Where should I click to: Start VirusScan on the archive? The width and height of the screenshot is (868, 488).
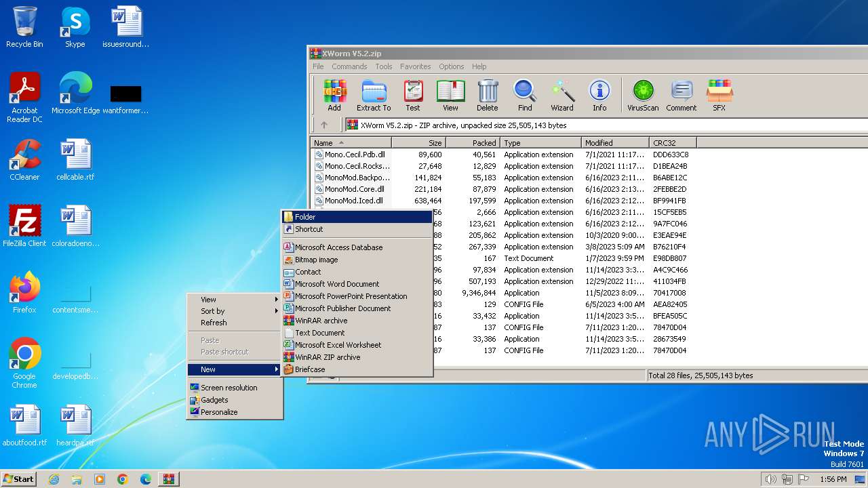[643, 96]
